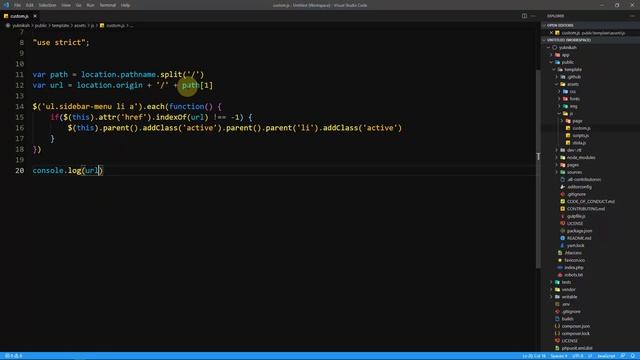The width and height of the screenshot is (640, 360).
Task: Open the Terminal menu
Action: [108, 5]
